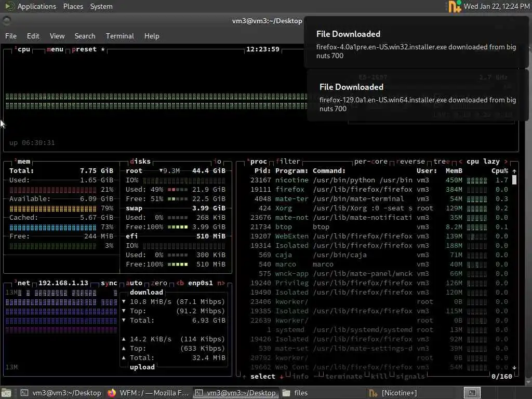
Task: Open the Places menu in top panel
Action: pyautogui.click(x=73, y=6)
